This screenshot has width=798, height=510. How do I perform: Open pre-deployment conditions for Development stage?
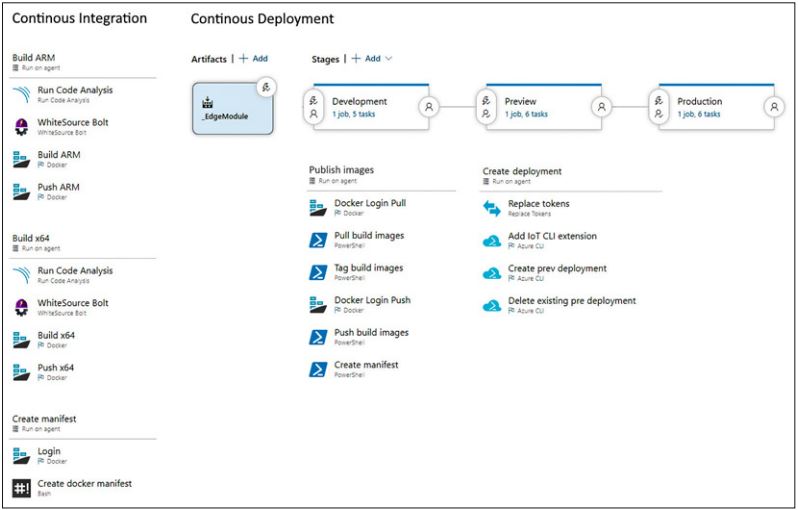(x=315, y=107)
